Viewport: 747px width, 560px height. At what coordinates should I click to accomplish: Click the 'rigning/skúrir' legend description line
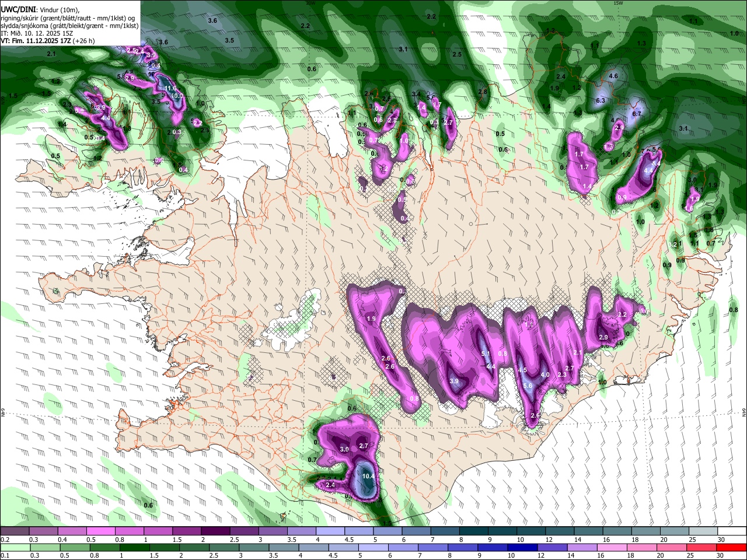(x=68, y=18)
